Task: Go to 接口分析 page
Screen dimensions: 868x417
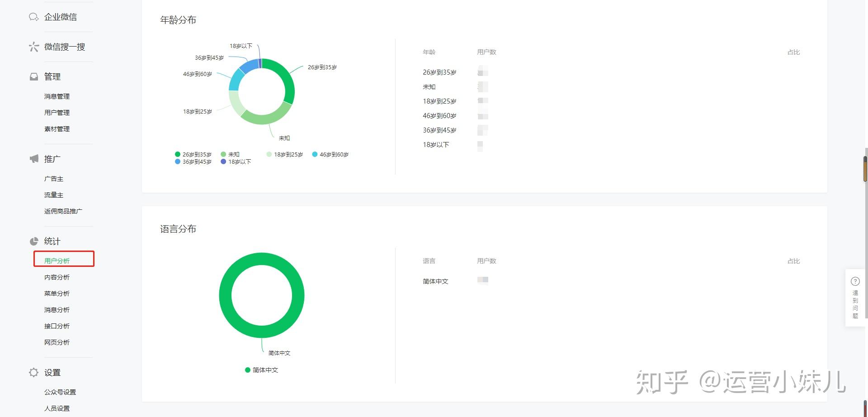Action: tap(57, 326)
